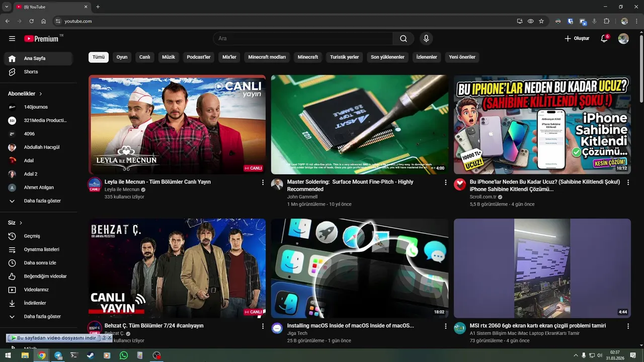Click the Oluştur create button
Image resolution: width=644 pixels, height=362 pixels.
[577, 39]
